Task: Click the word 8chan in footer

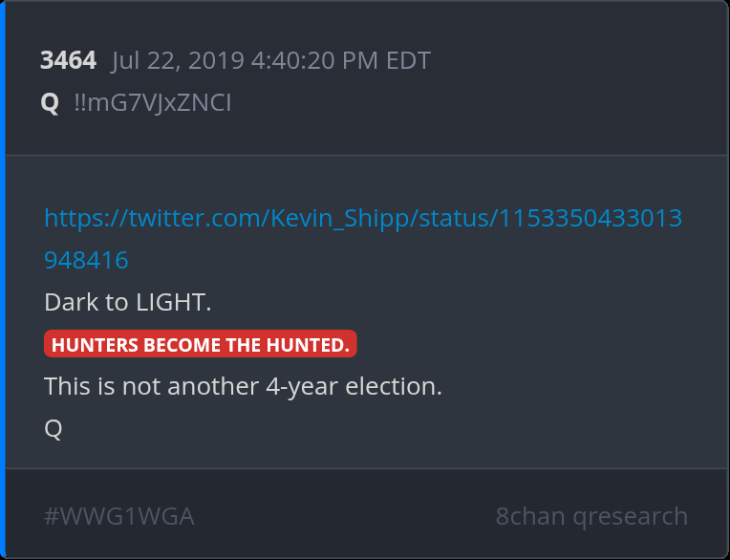Action: click(x=529, y=517)
